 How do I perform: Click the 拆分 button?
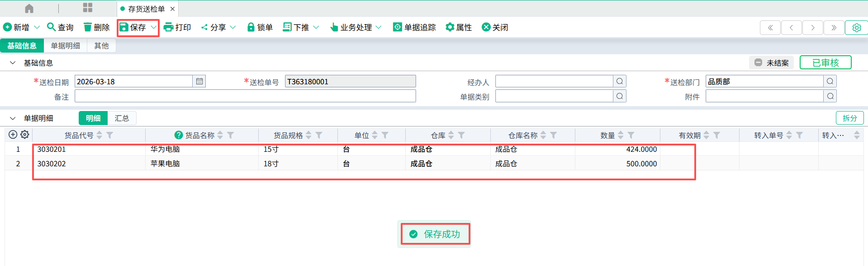pos(849,118)
